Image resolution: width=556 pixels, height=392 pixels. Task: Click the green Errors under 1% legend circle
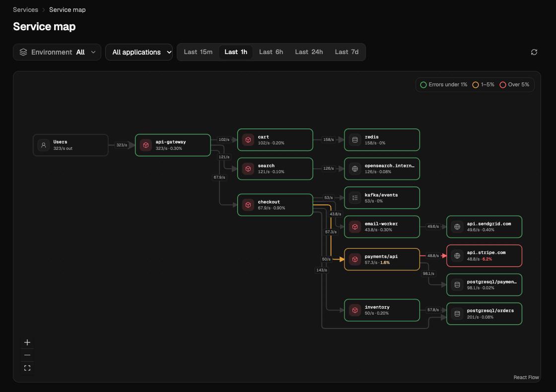423,85
